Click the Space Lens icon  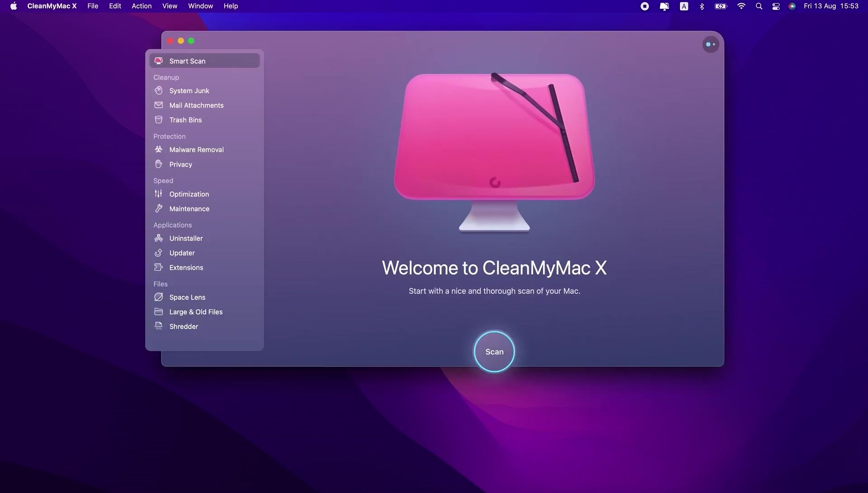159,297
